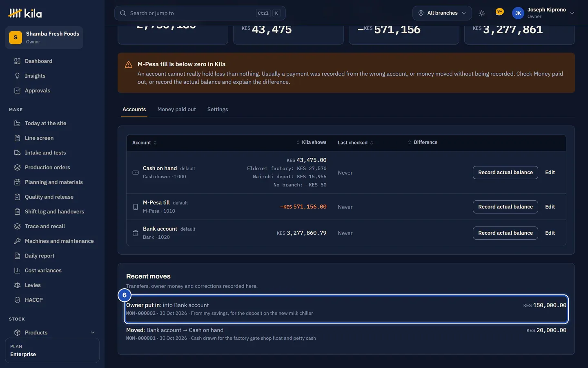Open the Cost variances chart icon
Screen dimensions: 588x368
17,271
